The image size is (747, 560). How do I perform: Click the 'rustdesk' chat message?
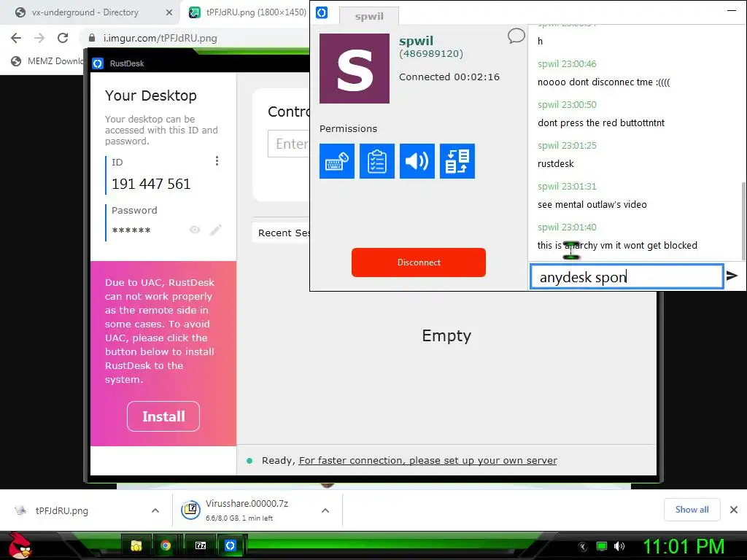[555, 164]
